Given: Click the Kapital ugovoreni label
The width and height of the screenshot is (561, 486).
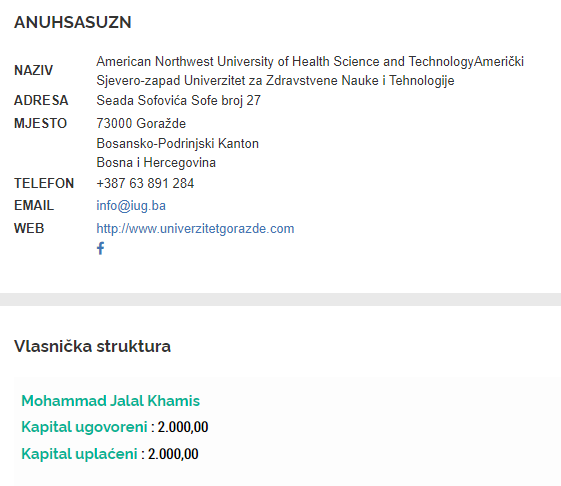Looking at the screenshot, I should click(84, 427).
